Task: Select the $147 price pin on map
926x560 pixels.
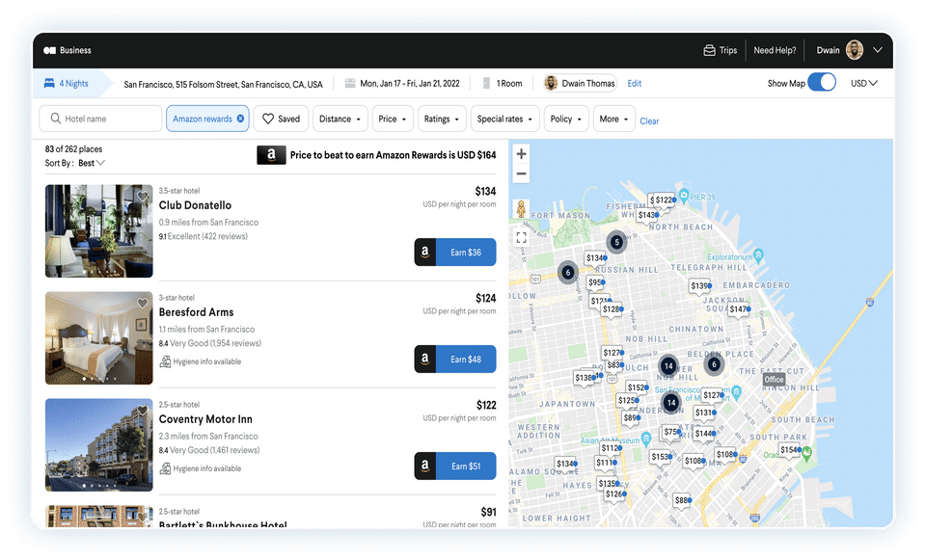Action: pyautogui.click(x=738, y=308)
